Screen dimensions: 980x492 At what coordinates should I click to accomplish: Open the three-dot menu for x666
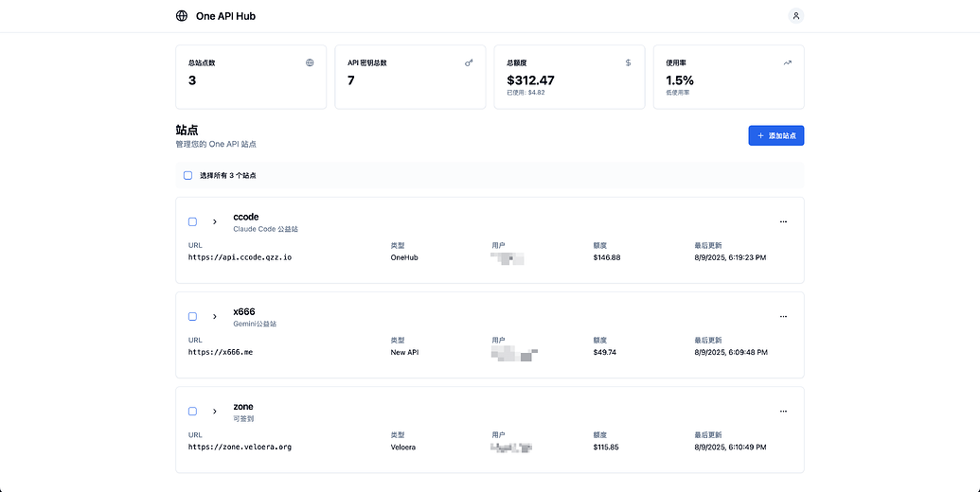[x=783, y=317]
